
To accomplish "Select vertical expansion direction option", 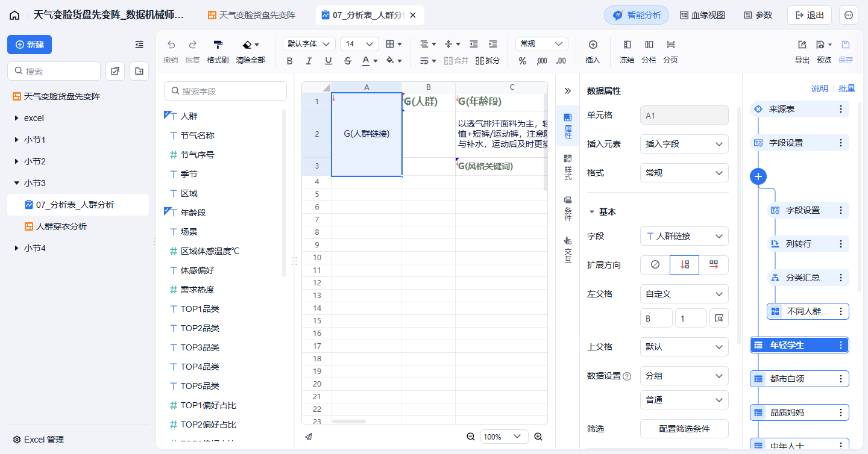I will click(x=684, y=265).
